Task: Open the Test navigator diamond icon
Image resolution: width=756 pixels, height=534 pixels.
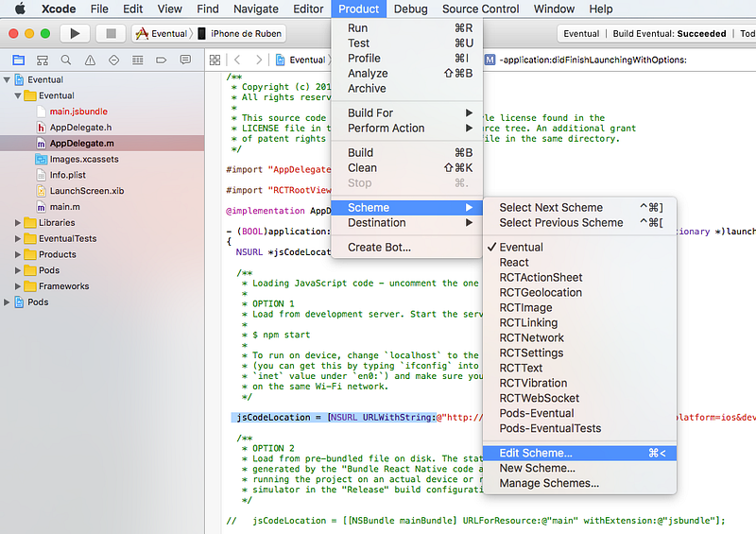Action: [113, 60]
